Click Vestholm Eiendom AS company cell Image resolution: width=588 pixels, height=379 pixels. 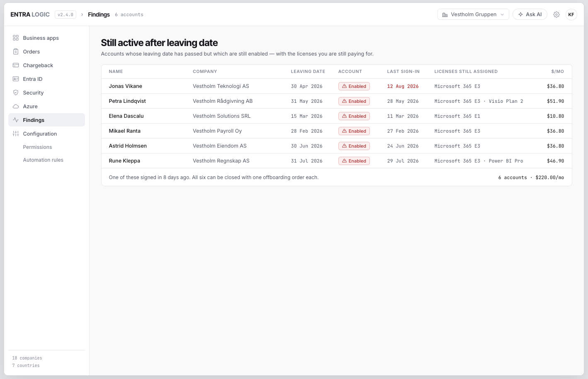pyautogui.click(x=220, y=146)
